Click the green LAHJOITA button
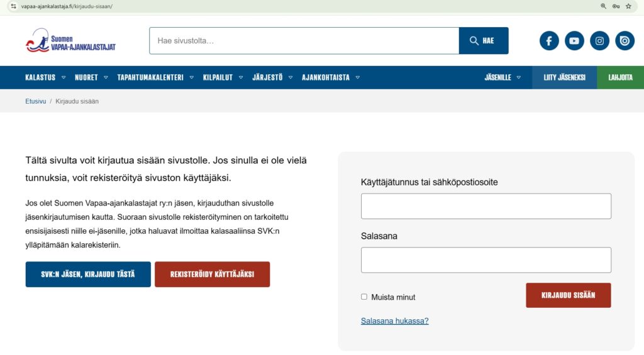The height and width of the screenshot is (355, 644). click(620, 77)
